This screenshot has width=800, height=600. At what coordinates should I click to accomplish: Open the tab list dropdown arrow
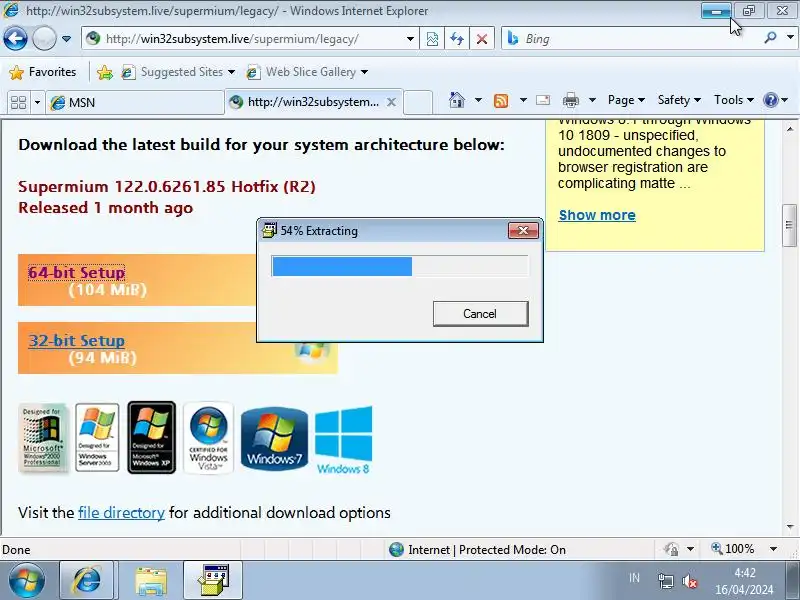coord(37,102)
